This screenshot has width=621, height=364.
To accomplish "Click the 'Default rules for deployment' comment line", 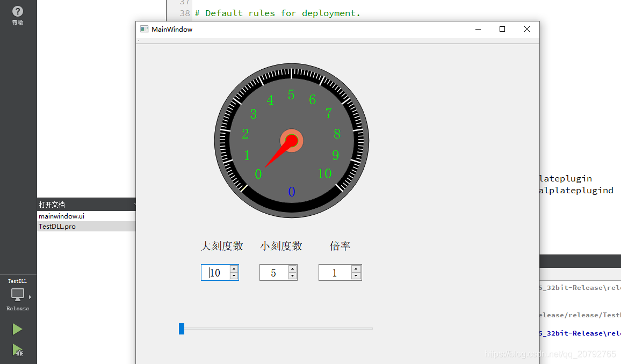I will coord(278,13).
